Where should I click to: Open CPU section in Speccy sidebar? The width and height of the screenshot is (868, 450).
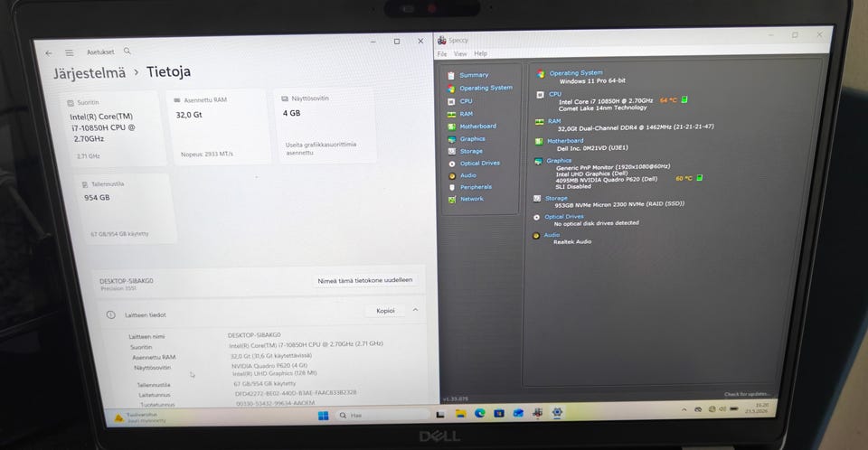click(x=466, y=101)
